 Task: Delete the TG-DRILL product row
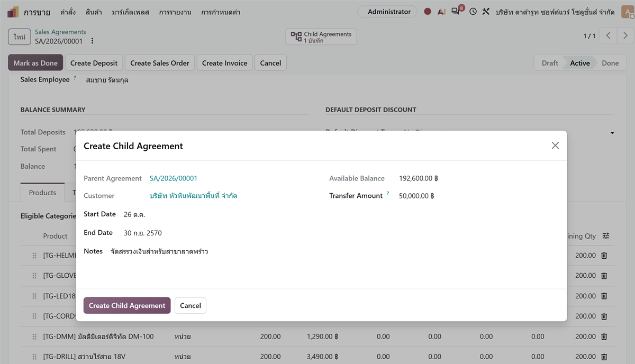(604, 357)
